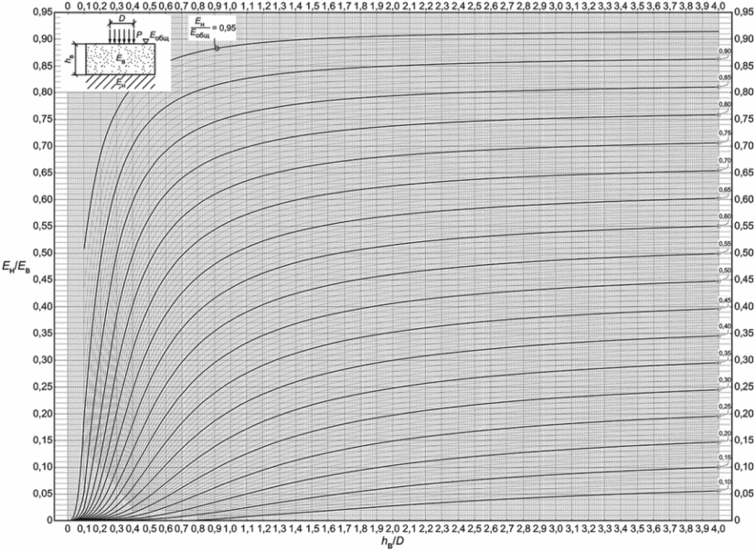The width and height of the screenshot is (756, 551).
Task: Click the small 0,70 curve label
Action: pyautogui.click(x=725, y=161)
